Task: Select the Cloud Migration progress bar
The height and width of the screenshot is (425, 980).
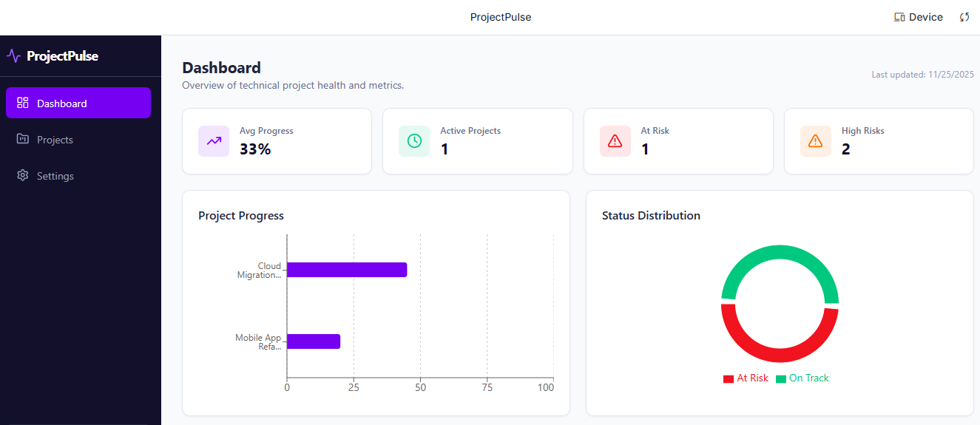Action: pyautogui.click(x=347, y=270)
